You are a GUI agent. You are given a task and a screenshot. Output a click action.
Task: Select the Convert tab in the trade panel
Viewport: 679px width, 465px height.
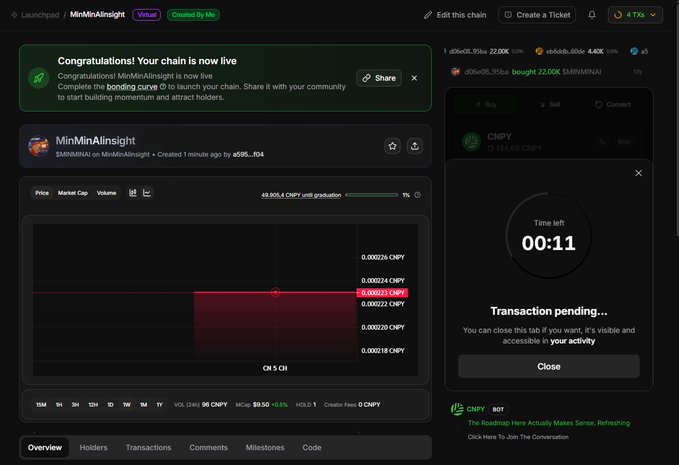point(612,104)
